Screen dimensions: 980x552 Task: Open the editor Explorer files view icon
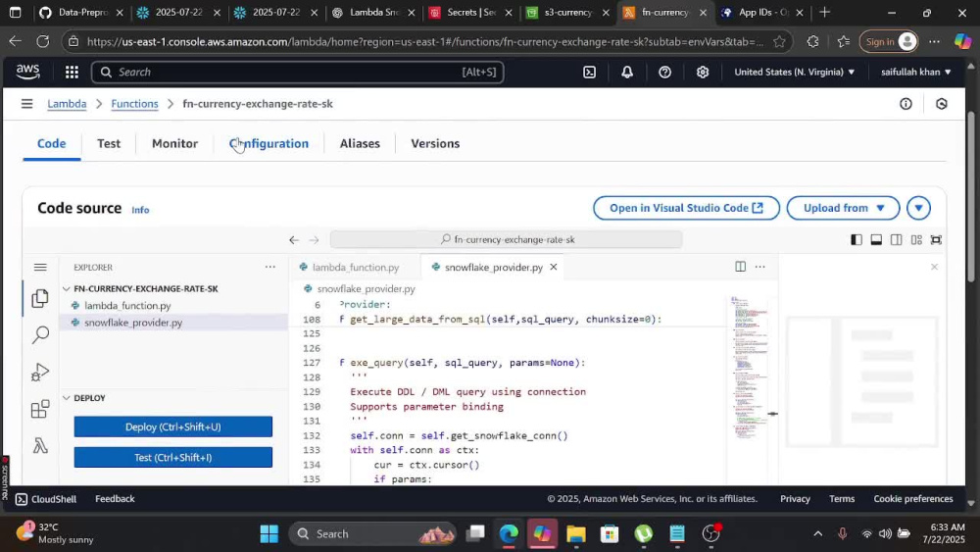(x=40, y=298)
